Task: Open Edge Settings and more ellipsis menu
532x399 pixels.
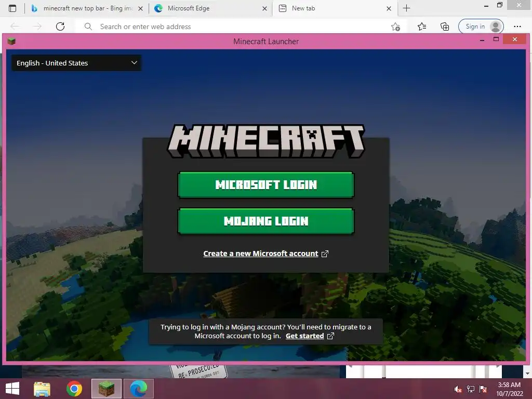Action: [x=517, y=26]
